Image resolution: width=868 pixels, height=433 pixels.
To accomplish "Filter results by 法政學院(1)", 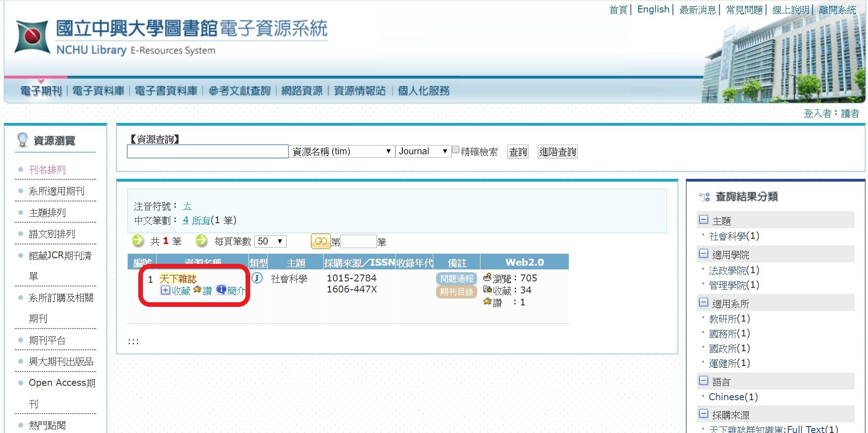I will (x=734, y=270).
